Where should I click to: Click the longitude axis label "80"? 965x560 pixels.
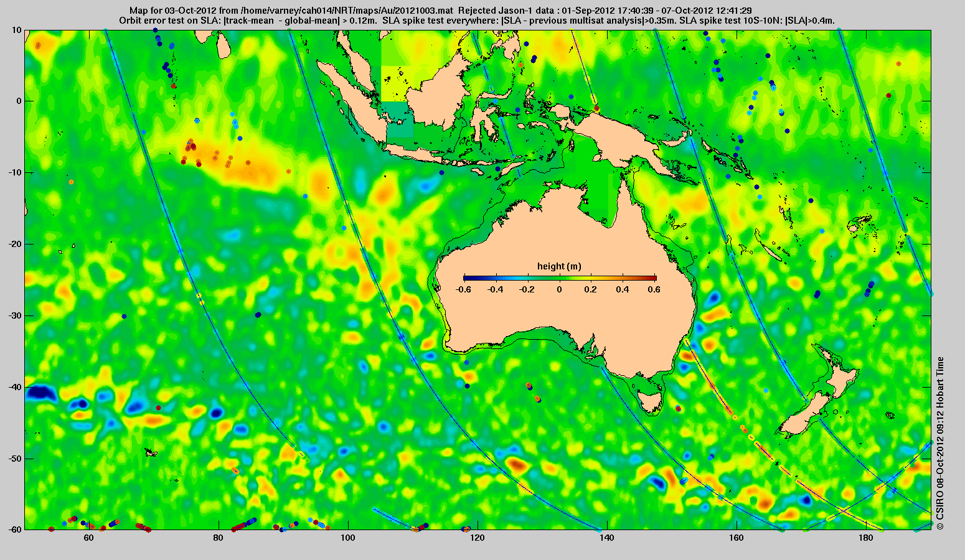coord(218,538)
